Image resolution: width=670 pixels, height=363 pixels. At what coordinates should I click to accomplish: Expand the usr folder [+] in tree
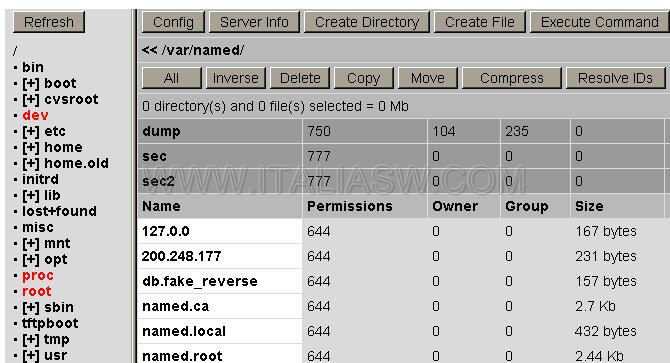point(31,355)
